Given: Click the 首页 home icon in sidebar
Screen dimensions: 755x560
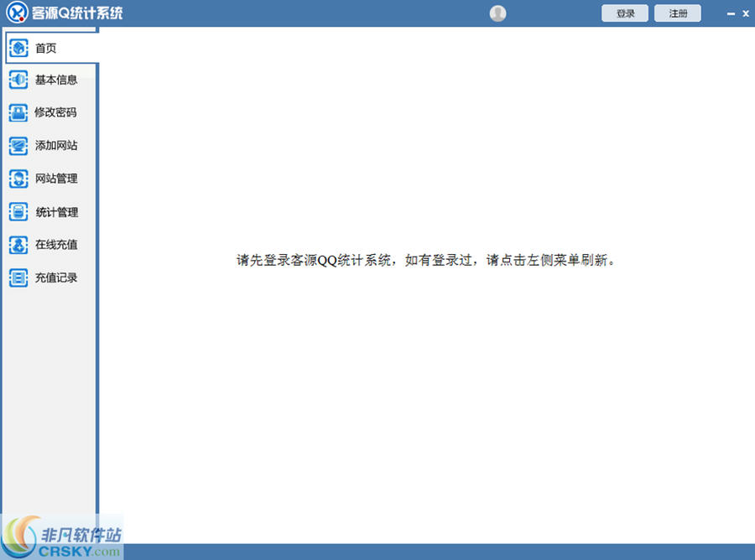Looking at the screenshot, I should [18, 48].
